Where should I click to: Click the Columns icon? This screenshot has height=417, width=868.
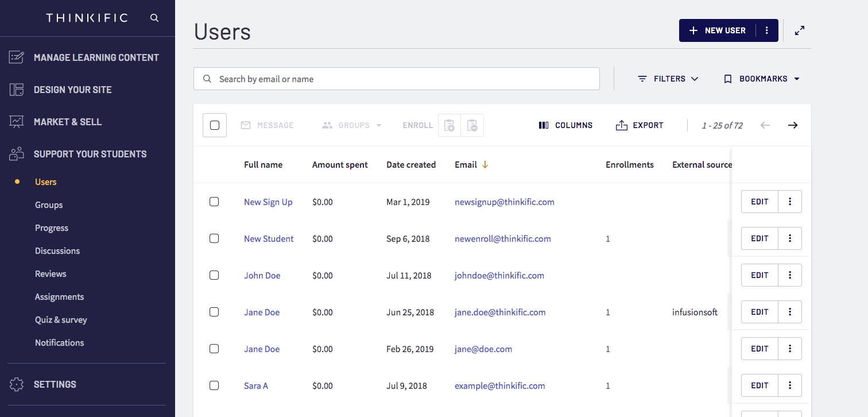coord(544,125)
